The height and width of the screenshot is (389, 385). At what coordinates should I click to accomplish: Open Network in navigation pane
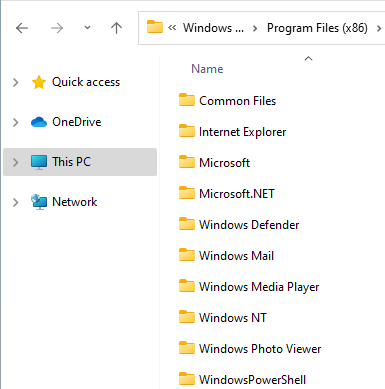(x=75, y=202)
